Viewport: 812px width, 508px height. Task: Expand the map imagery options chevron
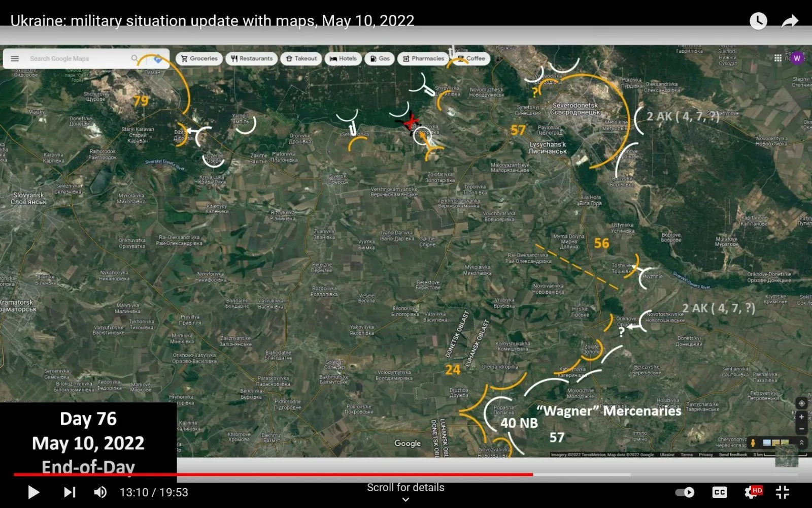pos(802,442)
